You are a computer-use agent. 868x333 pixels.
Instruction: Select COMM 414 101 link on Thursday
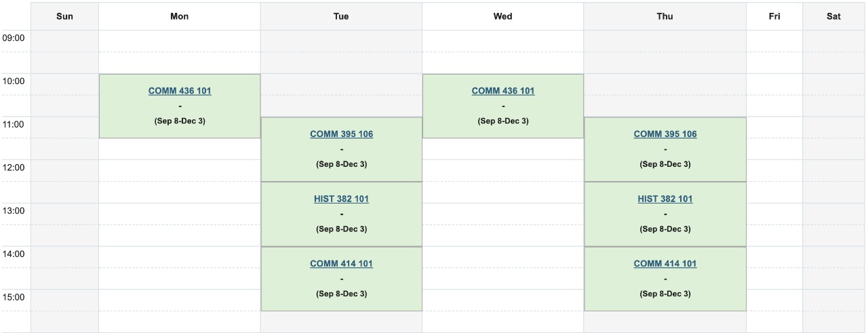665,264
